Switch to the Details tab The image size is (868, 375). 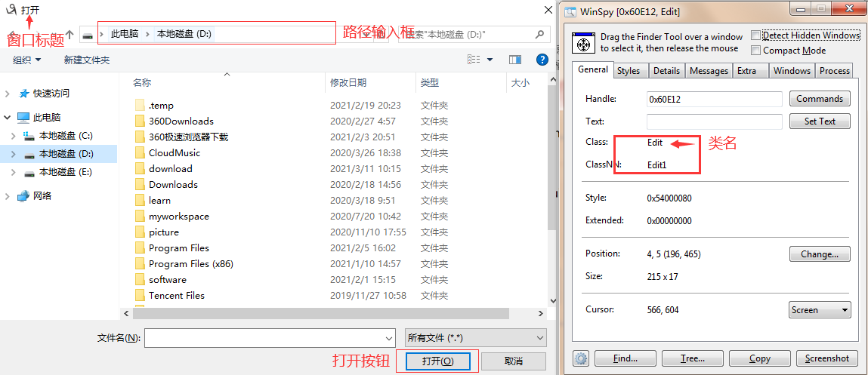click(666, 71)
